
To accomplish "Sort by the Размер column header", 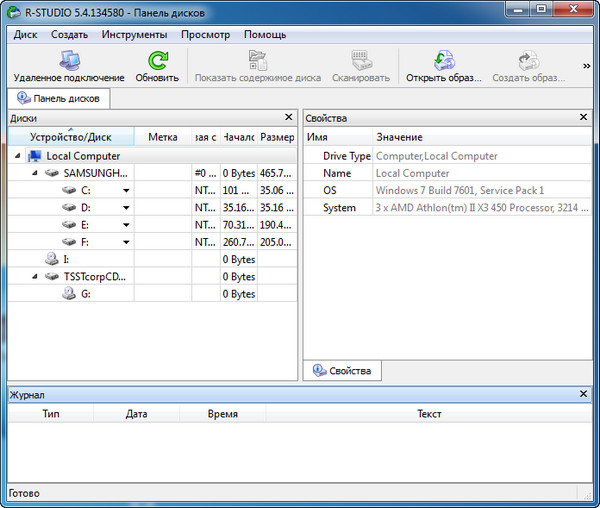I will click(x=277, y=137).
